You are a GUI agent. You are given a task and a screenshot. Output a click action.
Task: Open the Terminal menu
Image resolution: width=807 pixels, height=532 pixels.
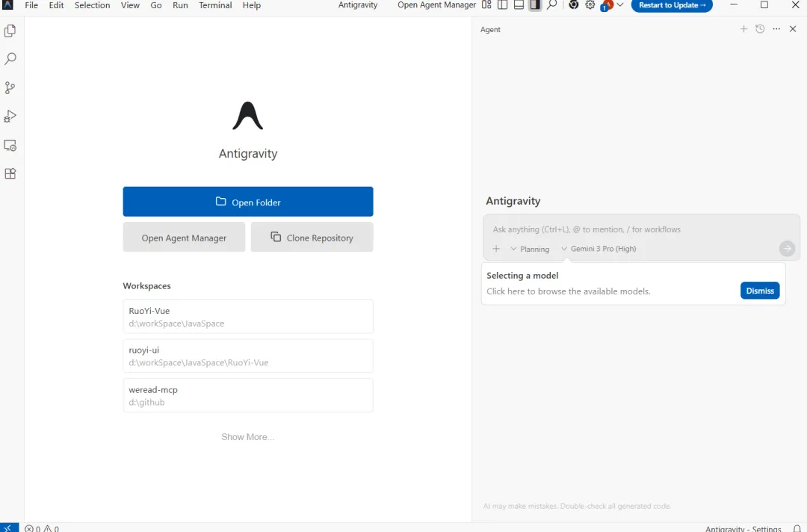(x=215, y=5)
